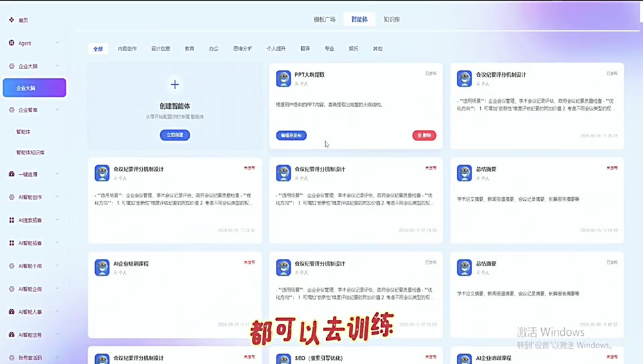Select the 智能体 top tab
Screen dimensions: 643x364
pyautogui.click(x=359, y=19)
